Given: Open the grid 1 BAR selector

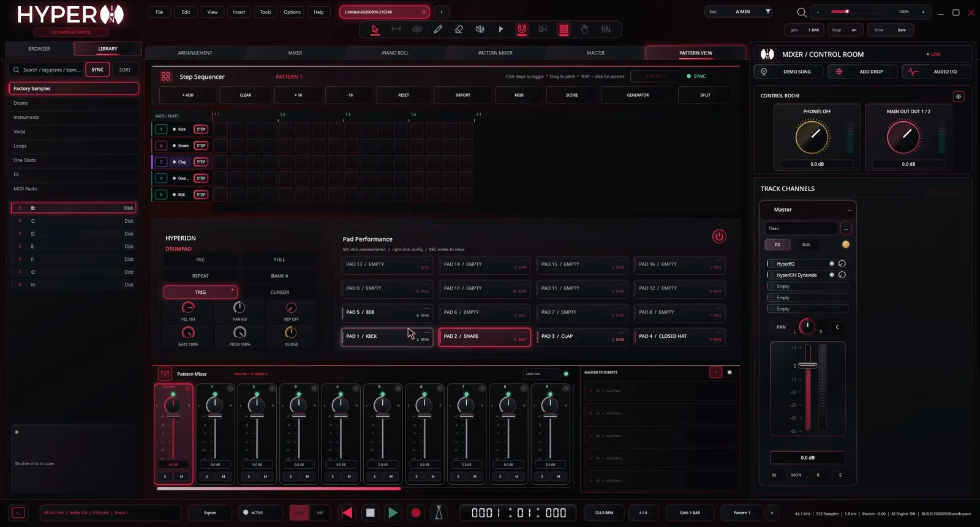Looking at the screenshot, I should coord(804,30).
